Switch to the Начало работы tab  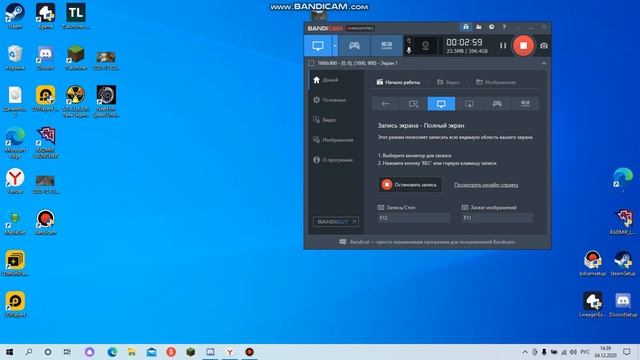click(398, 82)
